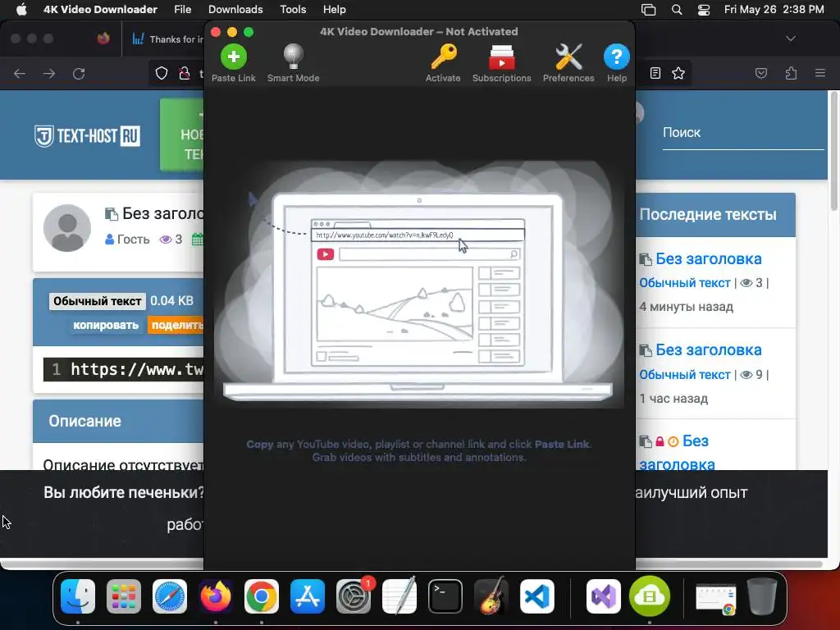The width and height of the screenshot is (840, 630).
Task: Open the Downloads menu
Action: [235, 9]
